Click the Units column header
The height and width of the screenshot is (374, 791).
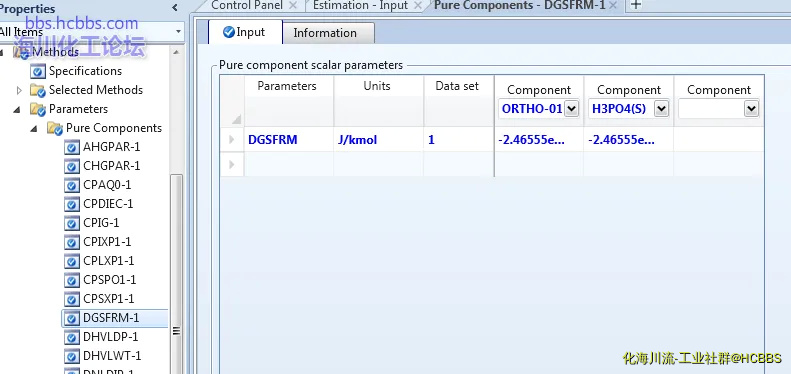pyautogui.click(x=377, y=86)
